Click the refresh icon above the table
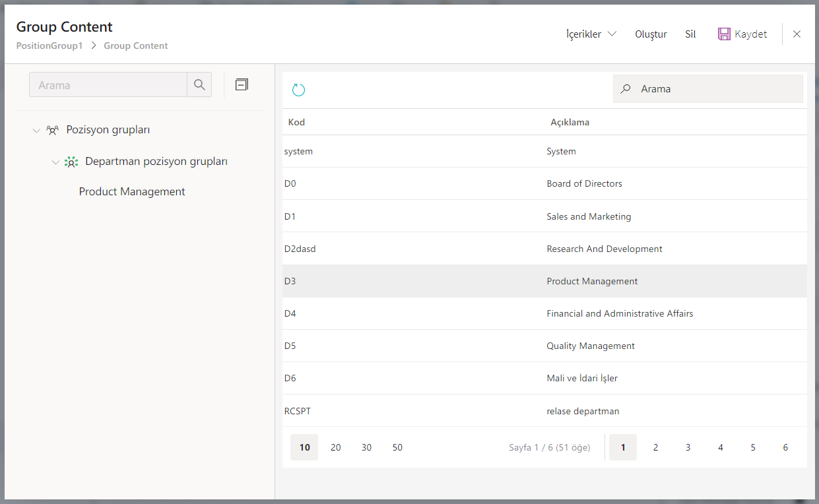 [298, 90]
